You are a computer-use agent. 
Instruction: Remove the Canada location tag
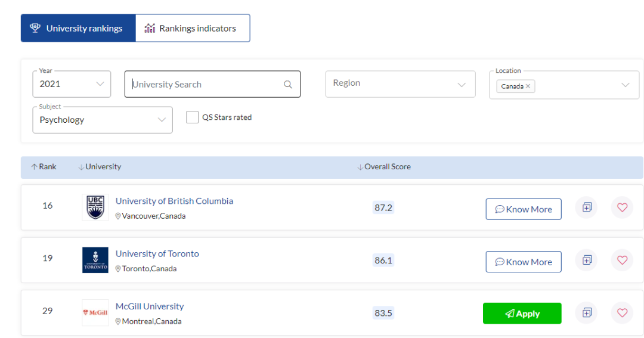pyautogui.click(x=528, y=86)
